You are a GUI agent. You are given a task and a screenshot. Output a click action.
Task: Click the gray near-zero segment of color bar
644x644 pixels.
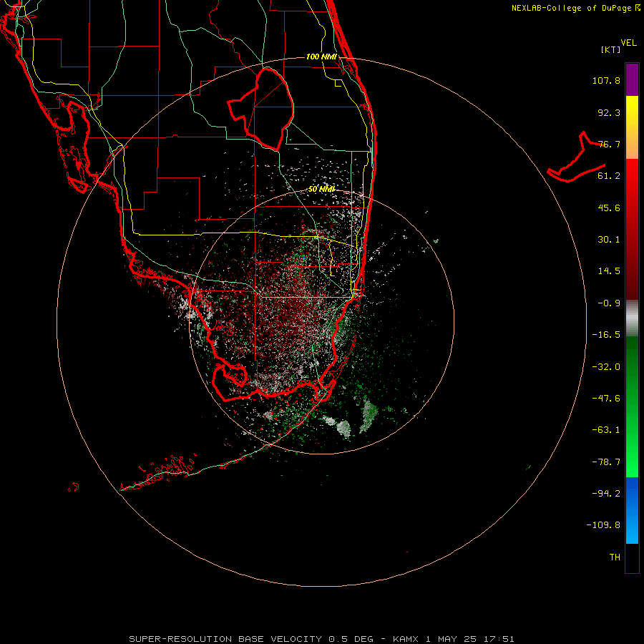click(x=632, y=318)
